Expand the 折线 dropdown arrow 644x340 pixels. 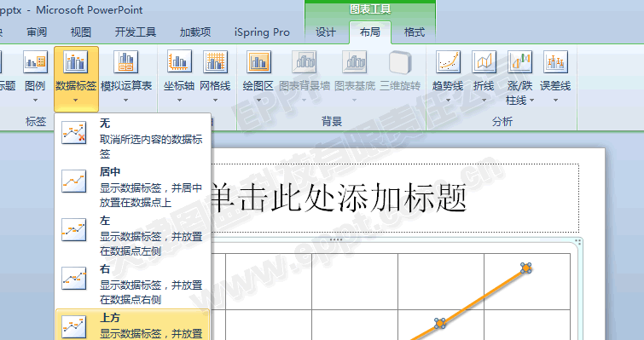pyautogui.click(x=484, y=100)
